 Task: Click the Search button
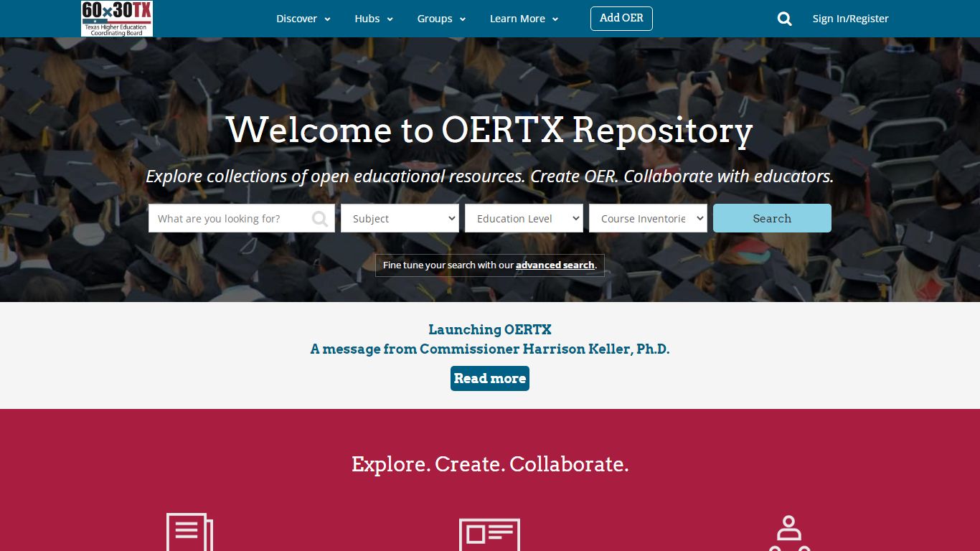coord(772,218)
